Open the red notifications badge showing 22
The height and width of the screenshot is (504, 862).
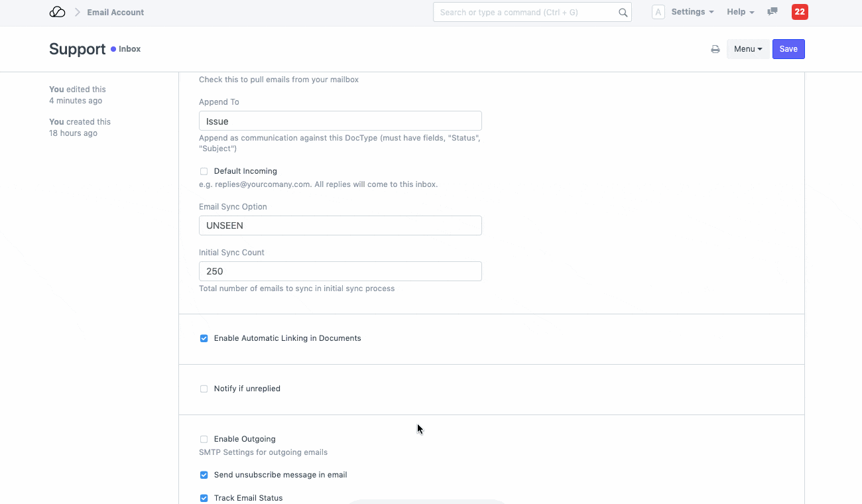click(800, 12)
